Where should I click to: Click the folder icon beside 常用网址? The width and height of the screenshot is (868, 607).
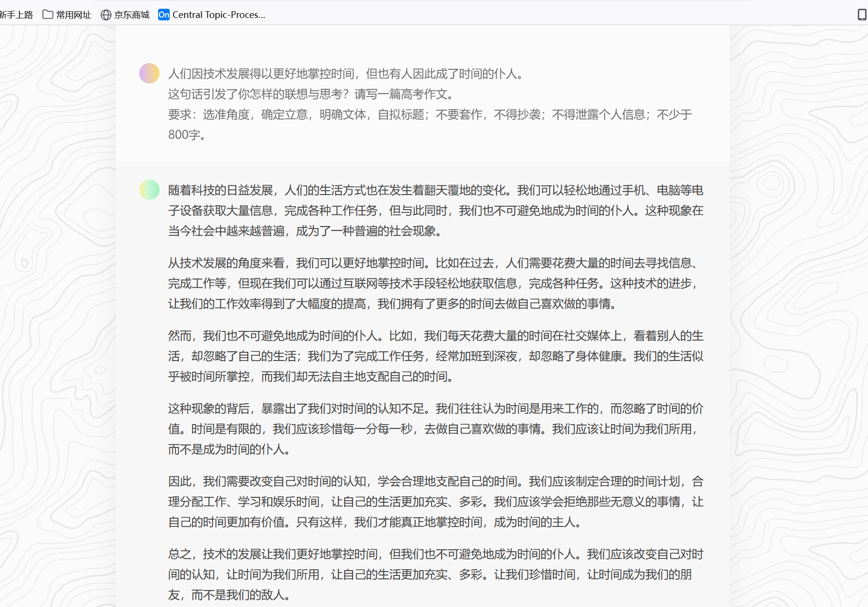coord(48,15)
